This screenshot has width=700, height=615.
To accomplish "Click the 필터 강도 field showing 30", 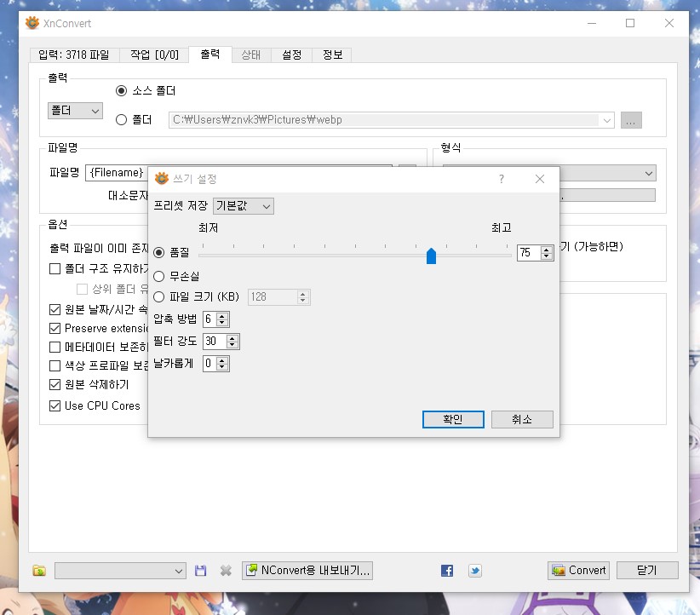I will (x=215, y=342).
